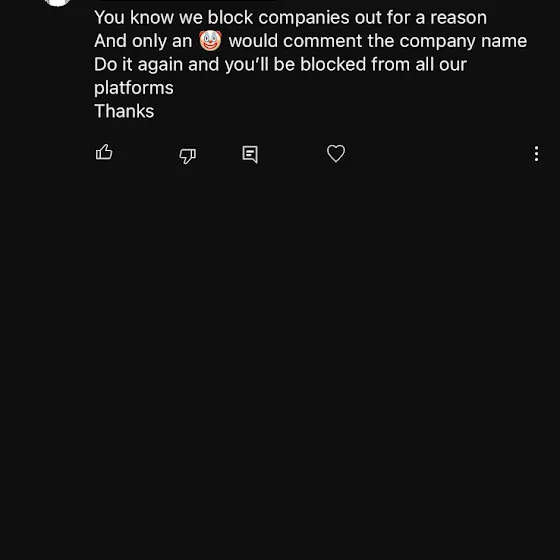Click the clown face emoji
This screenshot has width=560, height=560.
[x=210, y=41]
